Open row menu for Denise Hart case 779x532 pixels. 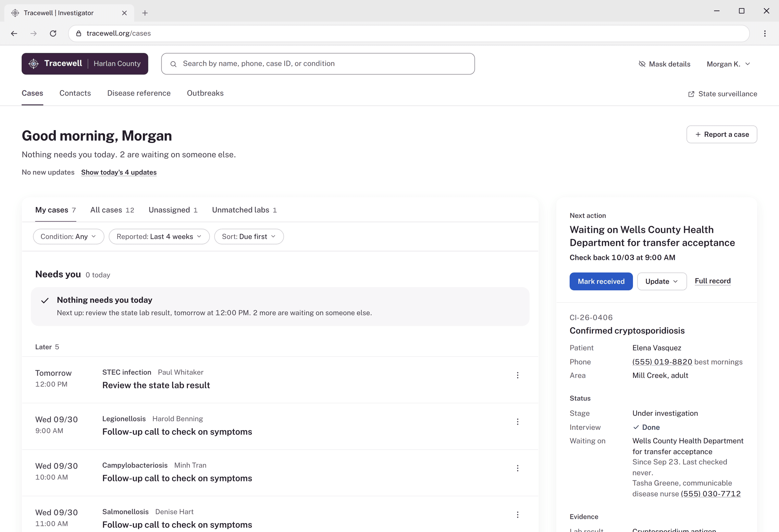(517, 514)
